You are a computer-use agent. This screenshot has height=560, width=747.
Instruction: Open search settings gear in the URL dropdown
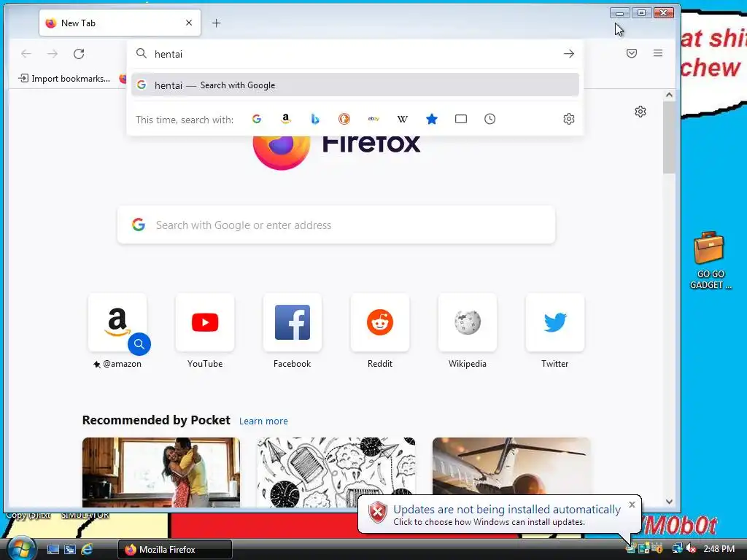tap(569, 119)
